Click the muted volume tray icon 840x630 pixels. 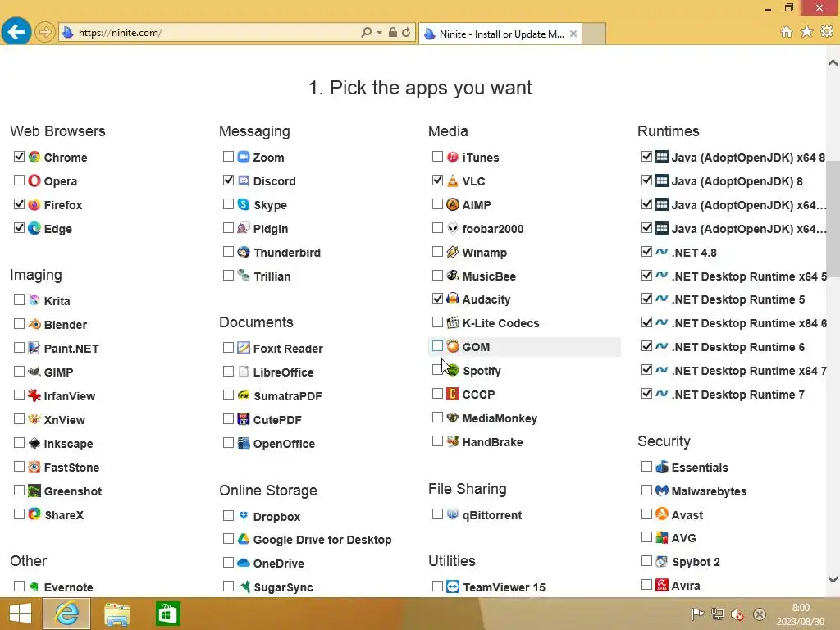point(737,614)
